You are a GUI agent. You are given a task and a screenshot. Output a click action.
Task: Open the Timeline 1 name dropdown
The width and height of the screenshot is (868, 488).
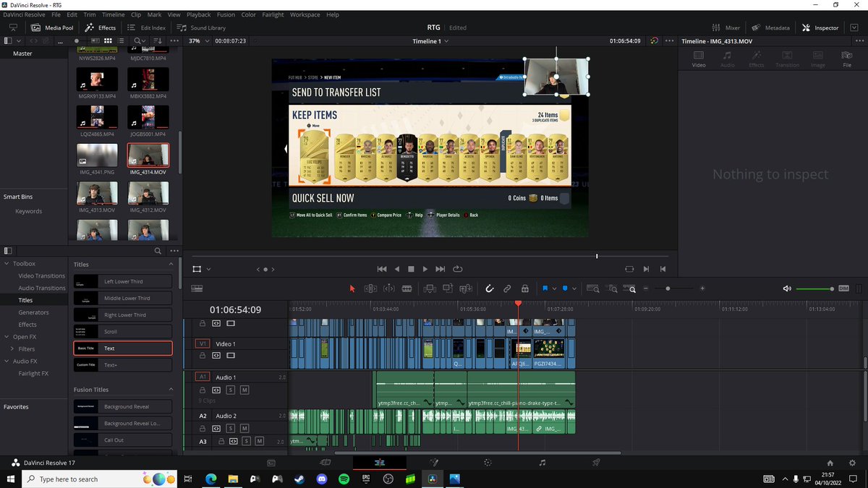tap(430, 41)
